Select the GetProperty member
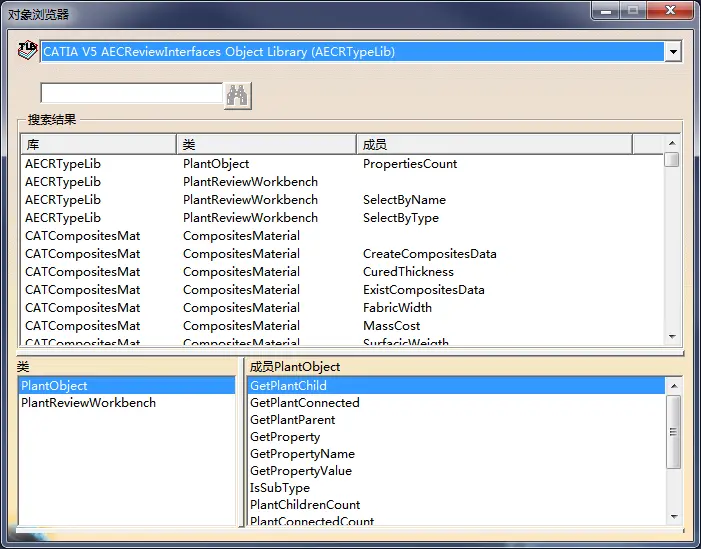This screenshot has width=701, height=549. 456,436
